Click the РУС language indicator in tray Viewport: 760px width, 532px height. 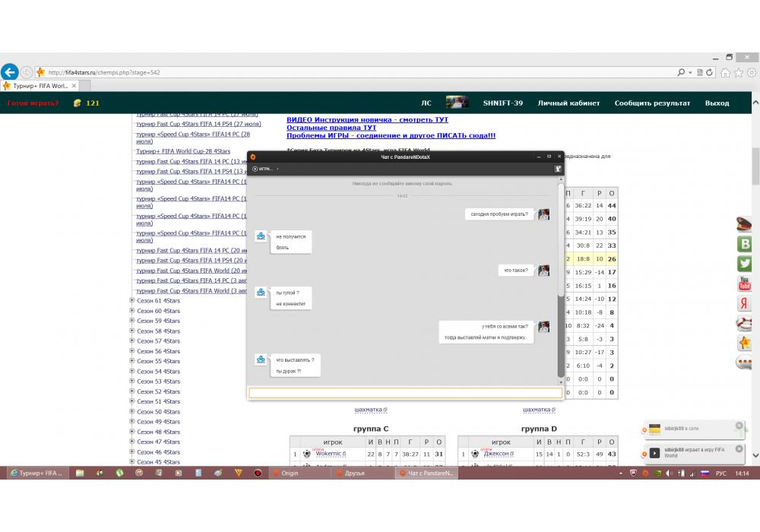[720, 473]
